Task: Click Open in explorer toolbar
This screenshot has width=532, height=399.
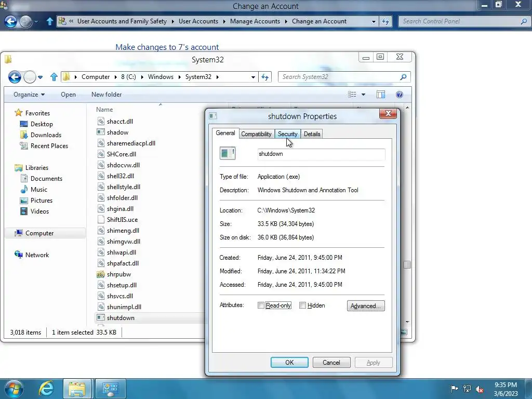Action: pyautogui.click(x=68, y=95)
